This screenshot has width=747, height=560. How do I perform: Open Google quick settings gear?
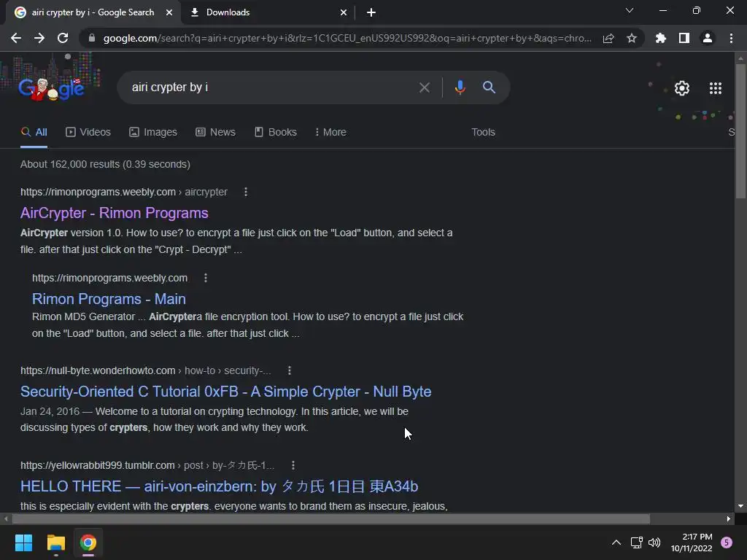[682, 88]
